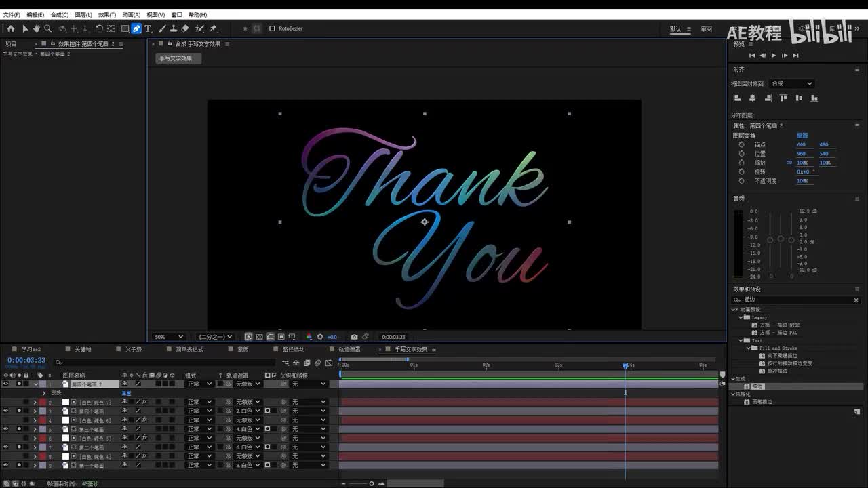The width and height of the screenshot is (868, 488).
Task: Jump to first frame in preview panel
Action: [x=752, y=56]
